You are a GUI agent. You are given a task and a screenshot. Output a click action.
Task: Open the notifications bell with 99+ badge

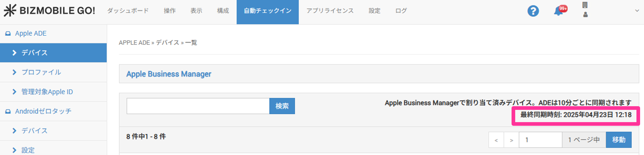(558, 11)
